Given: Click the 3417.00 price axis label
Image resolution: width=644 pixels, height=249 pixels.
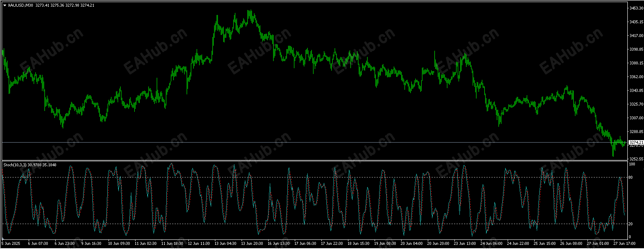Looking at the screenshot, I should point(636,36).
